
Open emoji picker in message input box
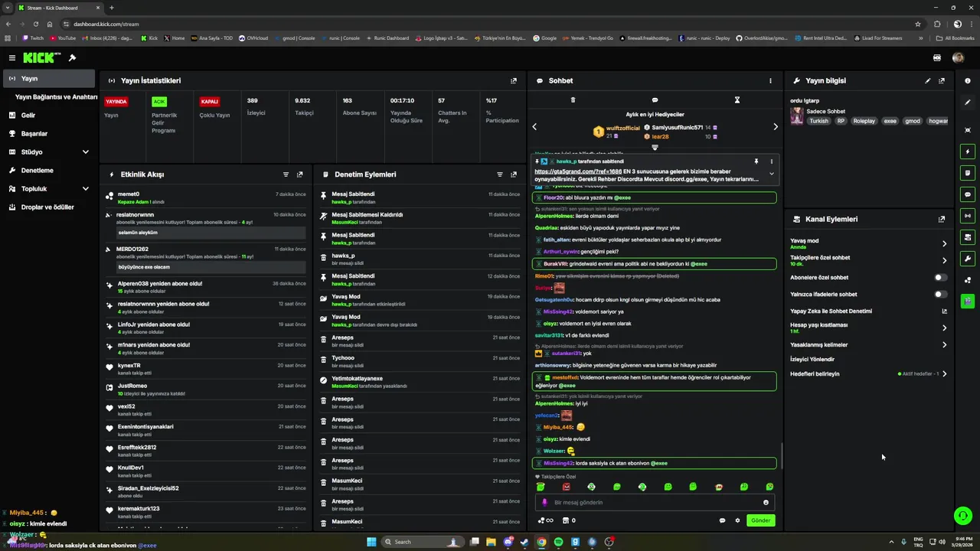point(766,503)
